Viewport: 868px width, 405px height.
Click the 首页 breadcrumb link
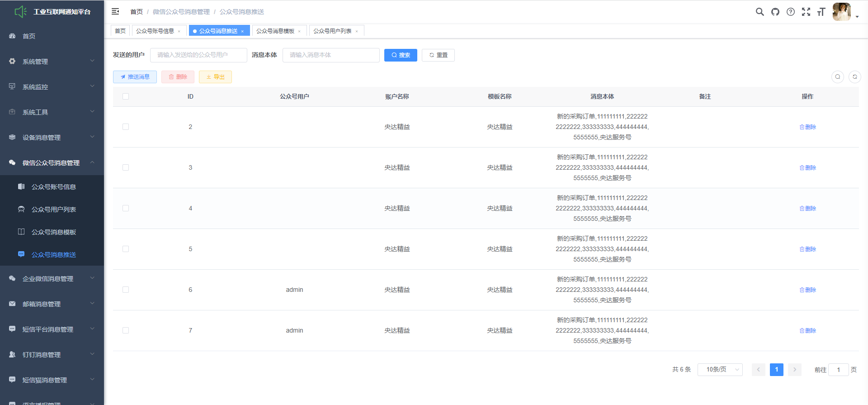[137, 12]
